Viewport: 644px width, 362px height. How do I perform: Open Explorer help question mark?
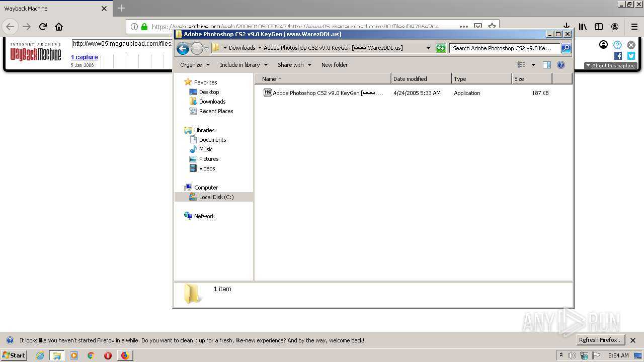(561, 65)
